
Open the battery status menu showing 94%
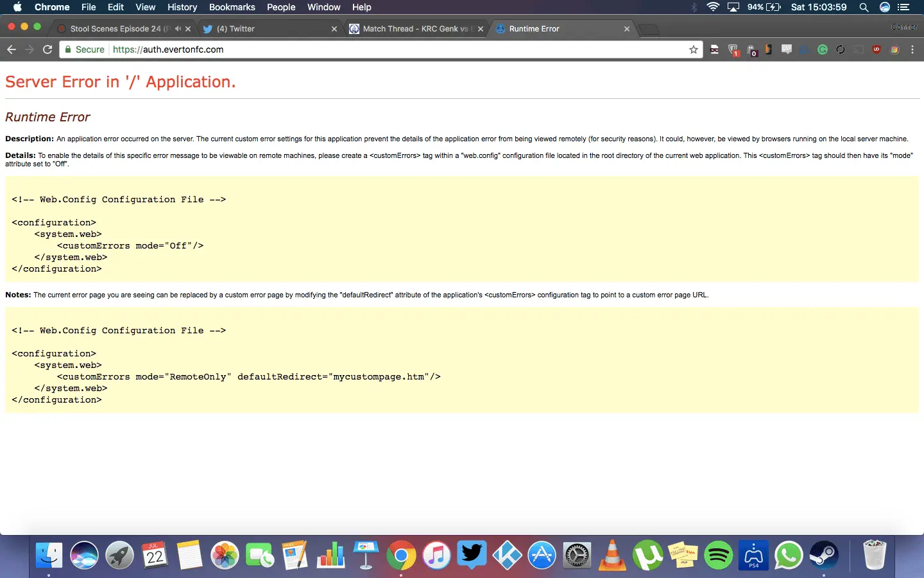(x=764, y=7)
